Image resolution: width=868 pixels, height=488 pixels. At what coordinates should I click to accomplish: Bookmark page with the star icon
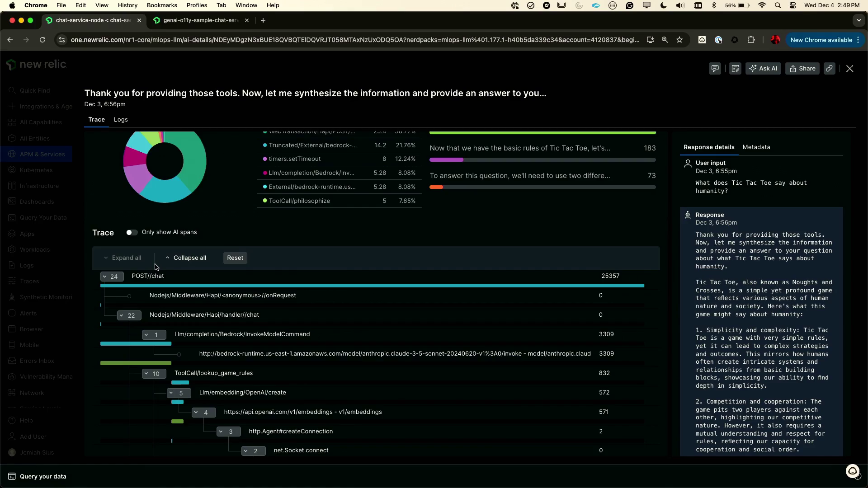pos(679,40)
